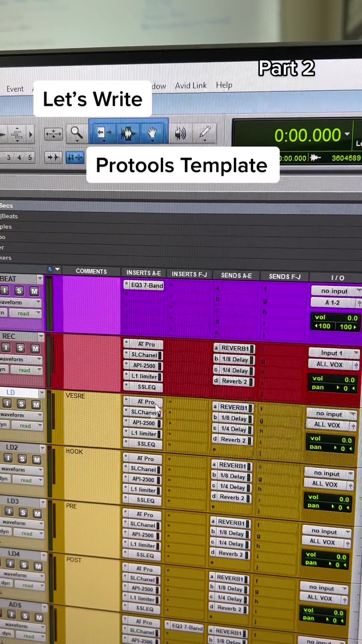
Task: Toggle the Tab to Transients icon
Action: 53,157
